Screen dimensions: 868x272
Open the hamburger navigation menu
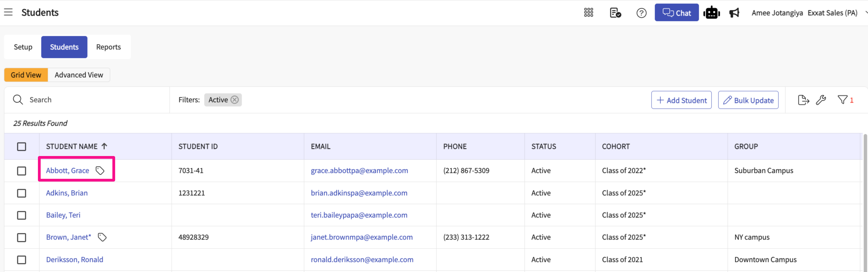tap(8, 12)
